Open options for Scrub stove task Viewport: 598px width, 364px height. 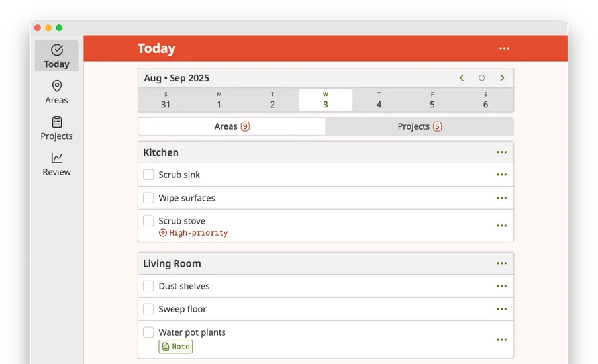(501, 226)
